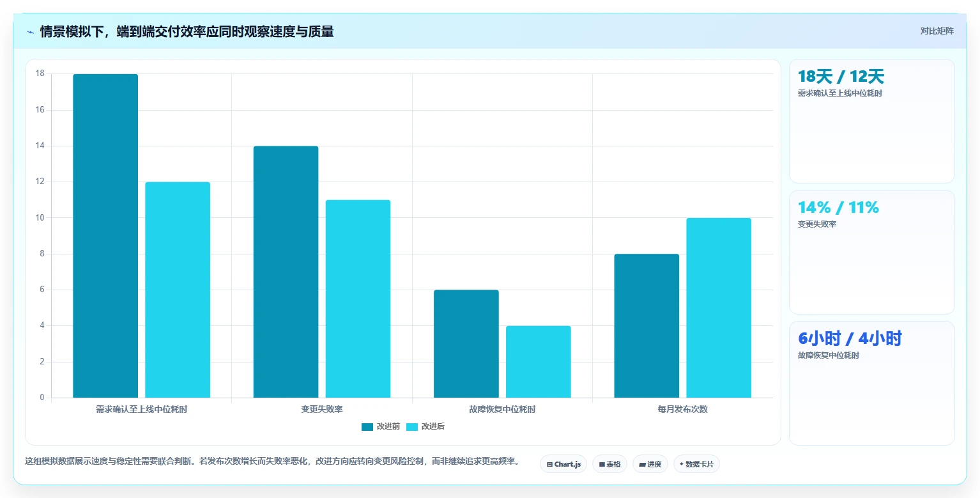Click the dark teal 改进前 legend swatch
Screen dimensions: 980x498
click(367, 426)
